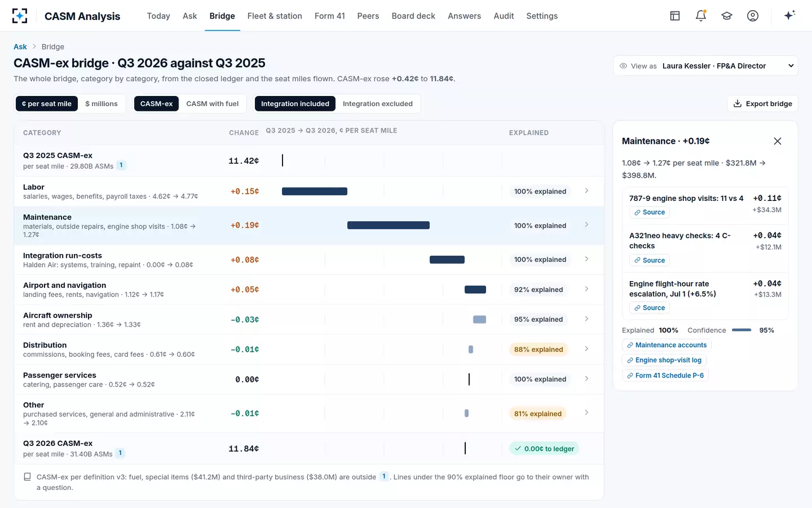The width and height of the screenshot is (812, 508).
Task: Click the graduation cap learning icon
Action: pyautogui.click(x=727, y=16)
